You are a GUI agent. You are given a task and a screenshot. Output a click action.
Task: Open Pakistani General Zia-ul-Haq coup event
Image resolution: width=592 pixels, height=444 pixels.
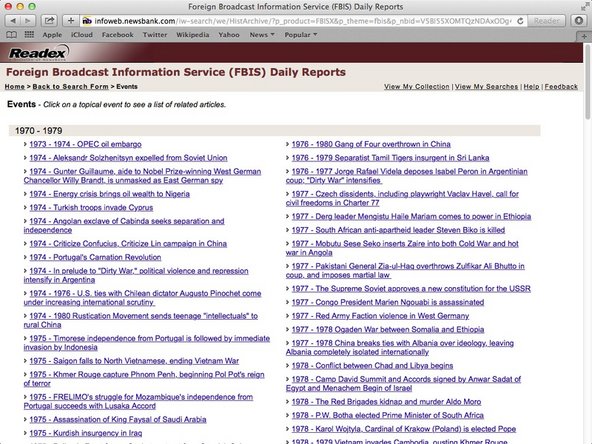click(x=405, y=271)
